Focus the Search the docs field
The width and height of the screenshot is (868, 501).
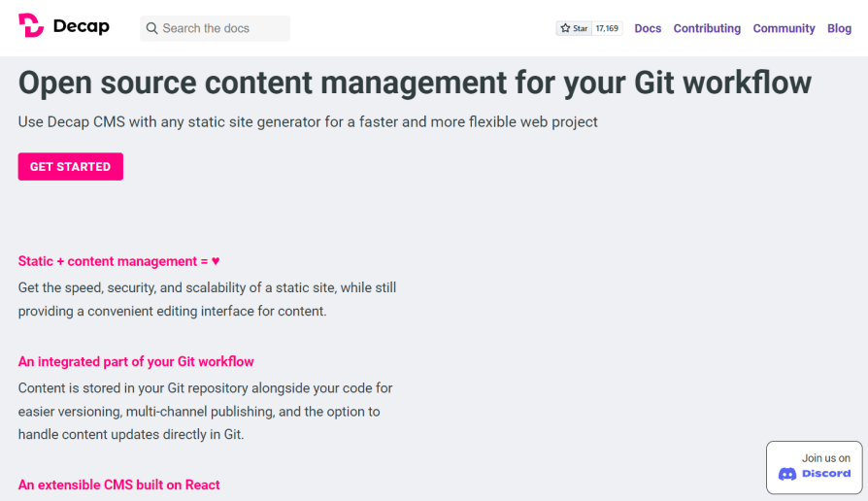pos(215,28)
